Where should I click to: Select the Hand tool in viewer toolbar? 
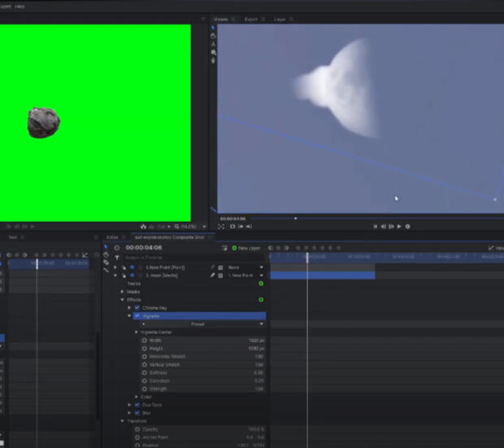point(213,37)
